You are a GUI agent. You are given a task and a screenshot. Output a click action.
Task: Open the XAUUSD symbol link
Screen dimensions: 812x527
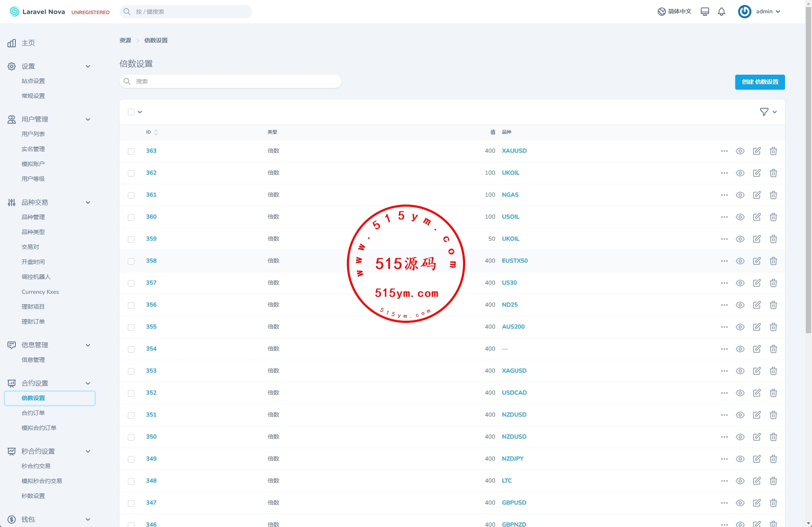click(x=514, y=151)
